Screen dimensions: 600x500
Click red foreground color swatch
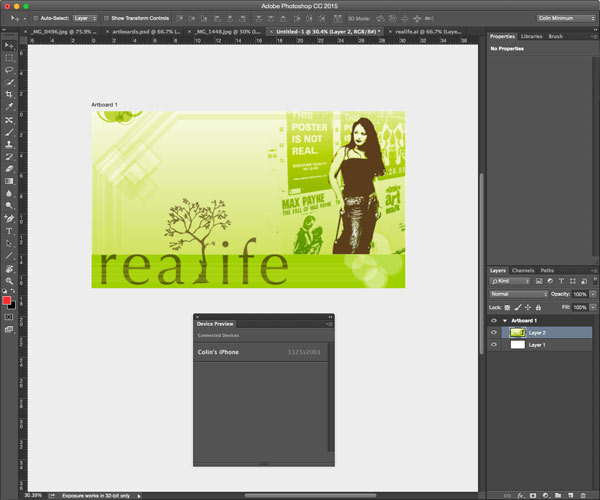7,301
